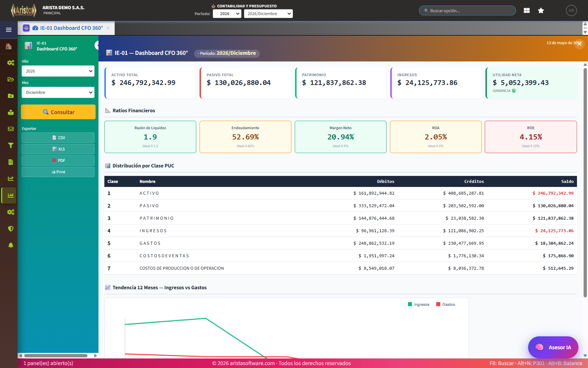Open the UD user avatar
This screenshot has height=368, width=588.
coord(571,10)
